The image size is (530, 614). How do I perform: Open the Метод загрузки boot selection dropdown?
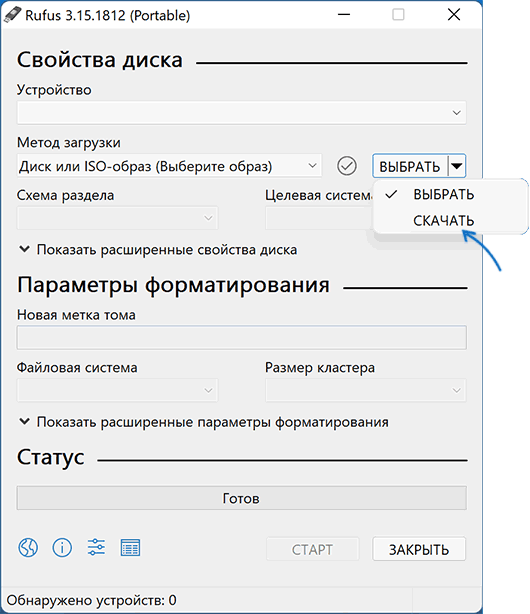pyautogui.click(x=169, y=166)
